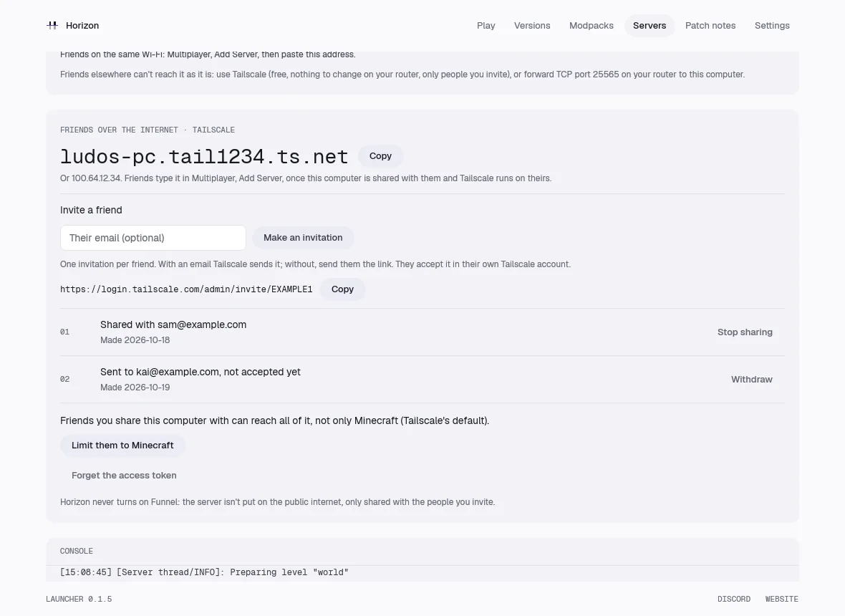Switch to the Versions tab
This screenshot has height=616, width=845.
coord(532,26)
